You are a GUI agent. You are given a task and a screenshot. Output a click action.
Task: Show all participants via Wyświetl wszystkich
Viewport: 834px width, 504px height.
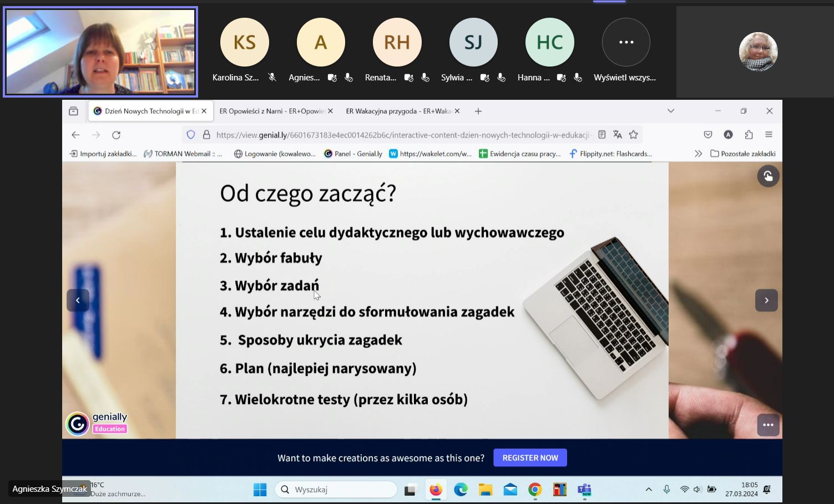(x=625, y=50)
